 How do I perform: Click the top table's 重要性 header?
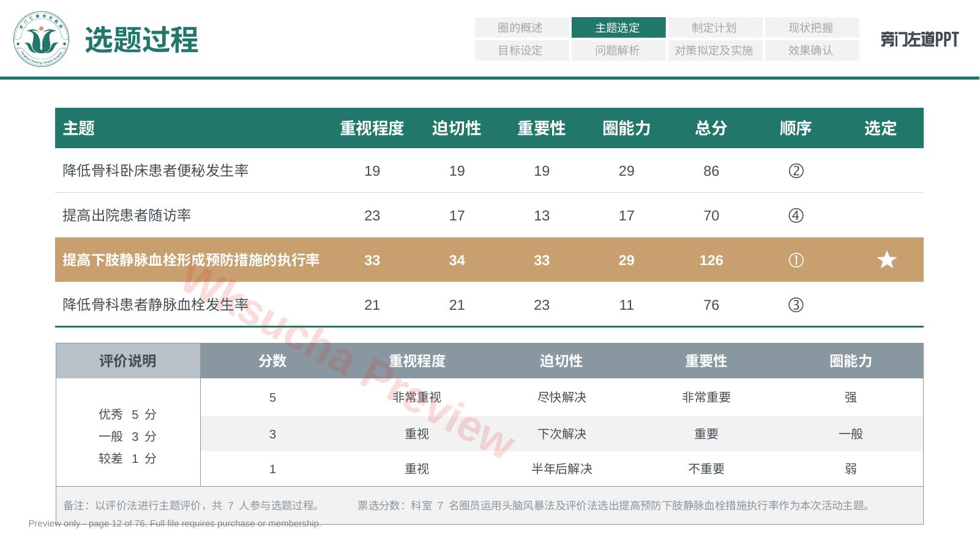coord(542,128)
